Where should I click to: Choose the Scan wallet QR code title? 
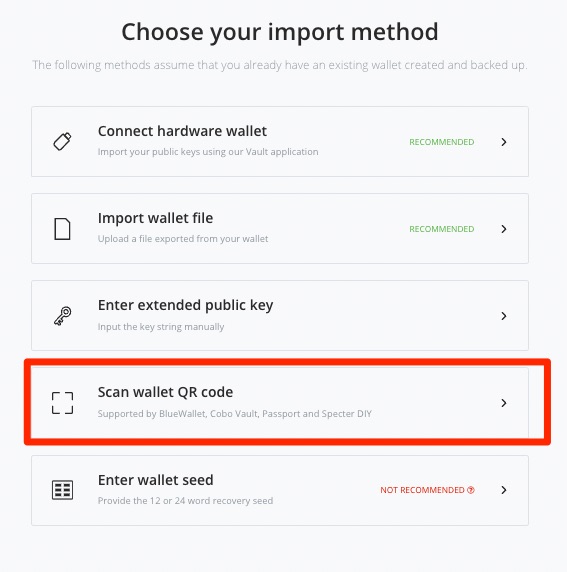click(x=165, y=392)
